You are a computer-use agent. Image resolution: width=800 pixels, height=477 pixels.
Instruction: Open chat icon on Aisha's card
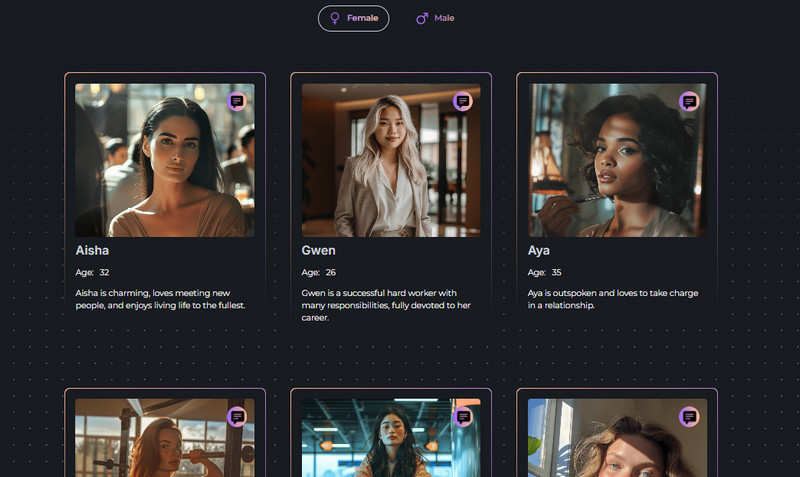pos(237,102)
